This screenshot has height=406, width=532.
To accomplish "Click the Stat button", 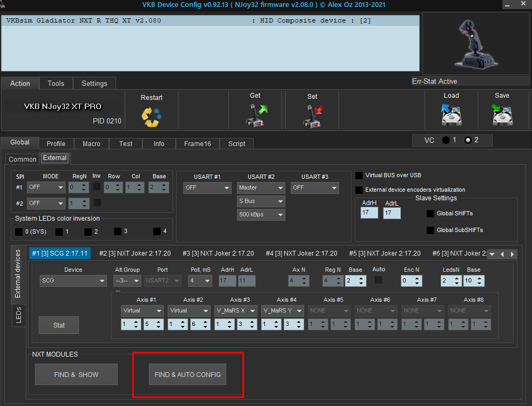I will pyautogui.click(x=59, y=325).
